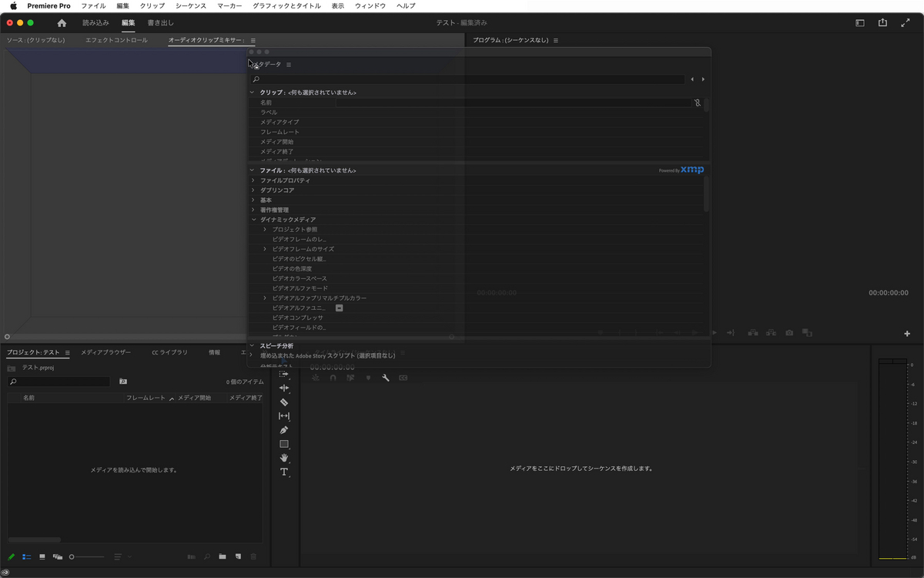Open the シーケンス menu
Screen dimensions: 924x578
(x=191, y=5)
